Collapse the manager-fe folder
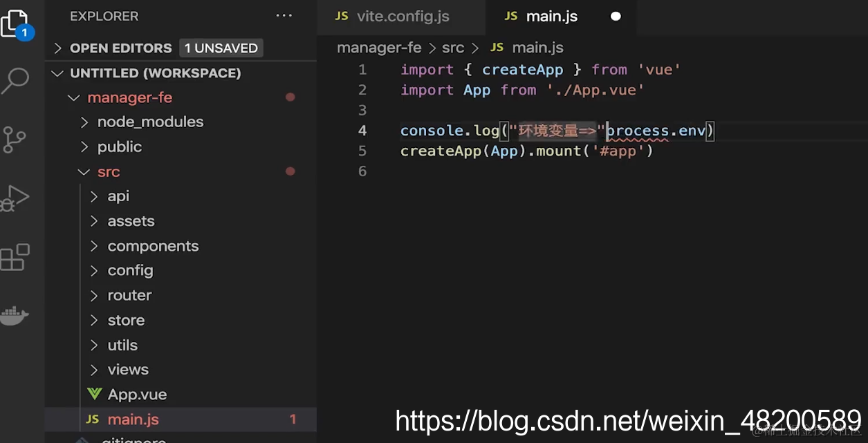 (181, 97)
